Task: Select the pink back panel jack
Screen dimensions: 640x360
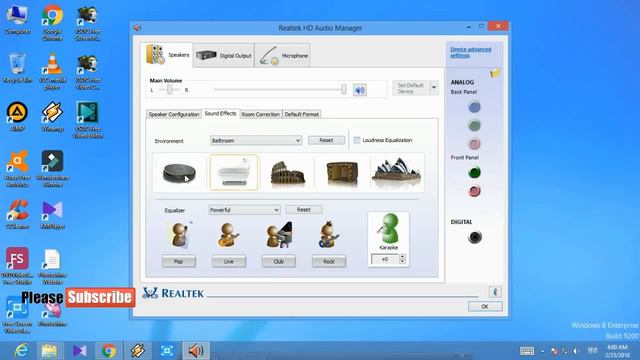Action: 474,144
